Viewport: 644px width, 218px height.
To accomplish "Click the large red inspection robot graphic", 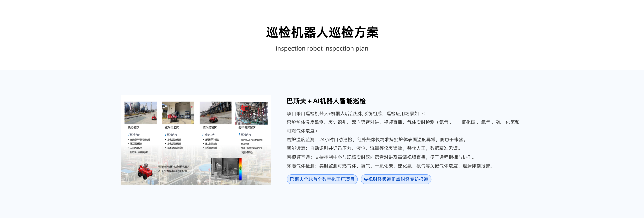I will click(145, 171).
